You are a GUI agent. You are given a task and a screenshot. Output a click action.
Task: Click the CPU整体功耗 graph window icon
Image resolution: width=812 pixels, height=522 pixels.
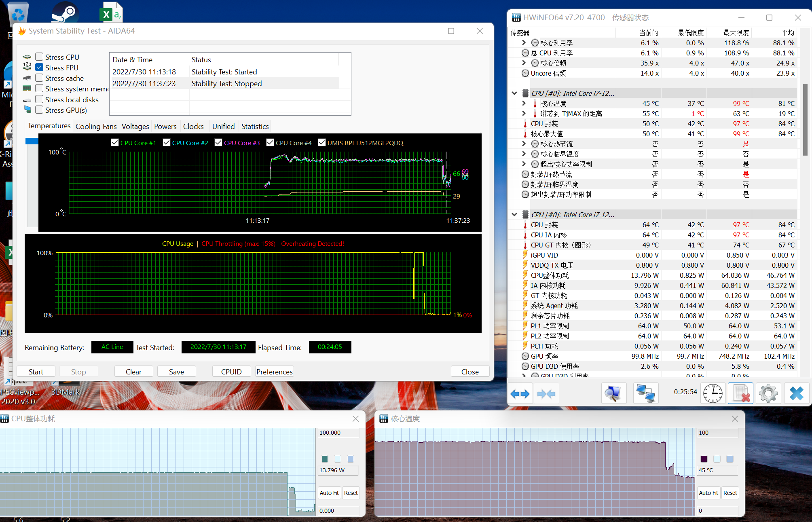(4, 418)
